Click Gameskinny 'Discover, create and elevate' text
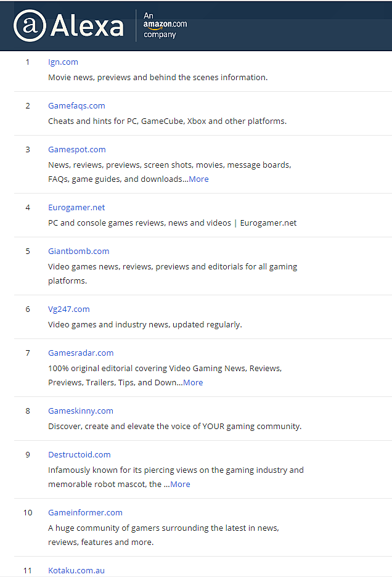Image resolution: width=392 pixels, height=577 pixels. pyautogui.click(x=175, y=427)
